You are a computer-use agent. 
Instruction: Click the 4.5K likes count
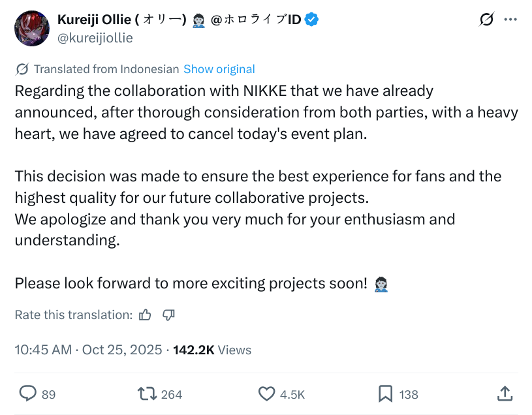(x=292, y=394)
